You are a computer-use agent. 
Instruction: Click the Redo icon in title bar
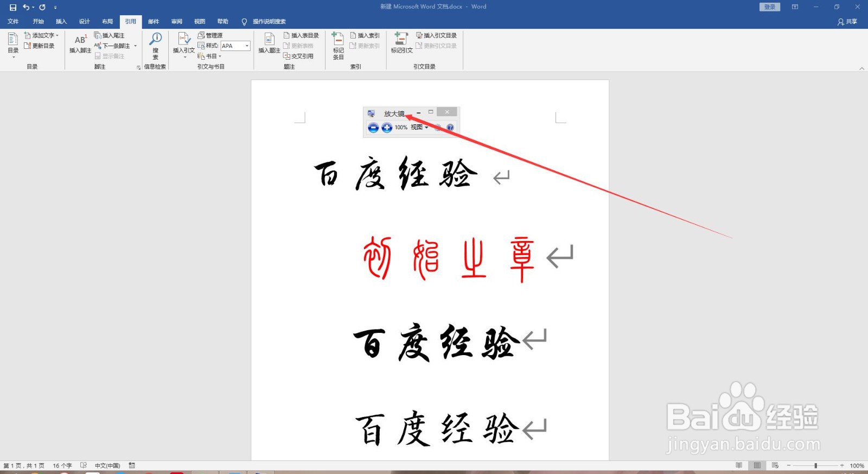[42, 7]
